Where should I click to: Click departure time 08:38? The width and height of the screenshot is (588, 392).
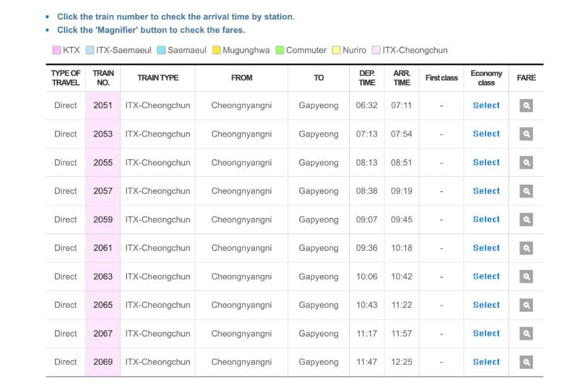pos(367,191)
